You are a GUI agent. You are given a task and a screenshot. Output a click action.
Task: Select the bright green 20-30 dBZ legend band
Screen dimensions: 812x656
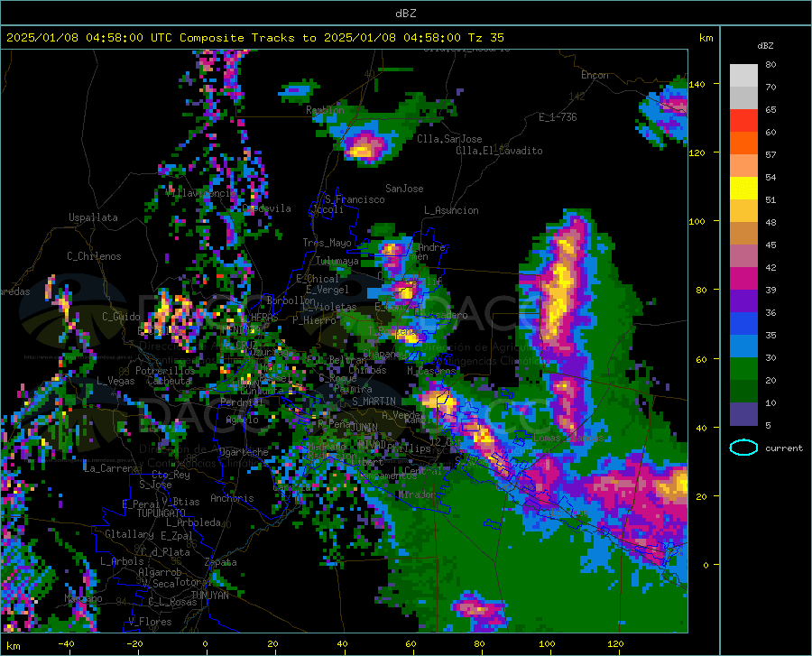[x=743, y=369]
